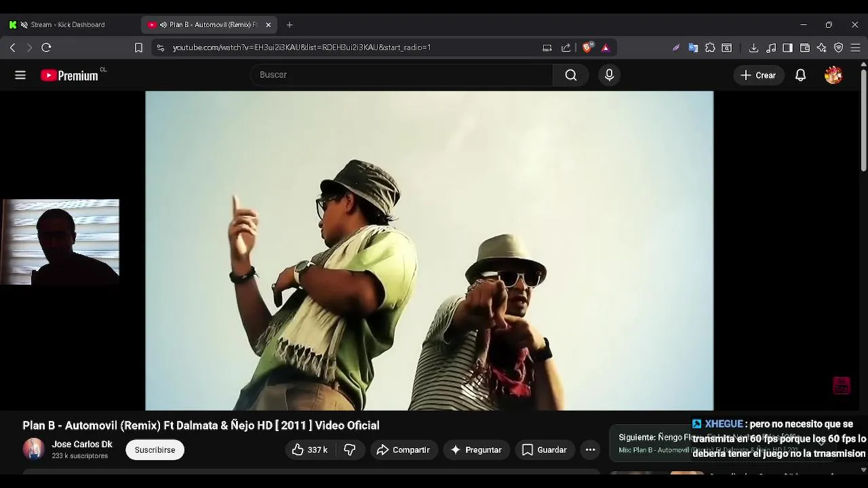Open the YouTube guide hamburger menu
The width and height of the screenshot is (868, 488).
20,75
